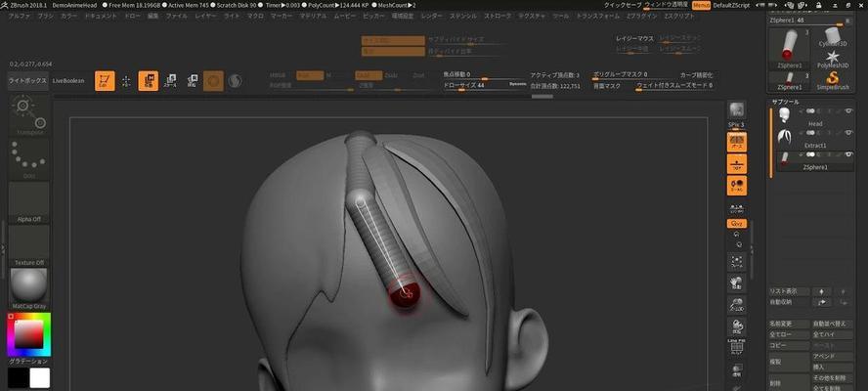Click the Move canvas hand icon

click(737, 282)
